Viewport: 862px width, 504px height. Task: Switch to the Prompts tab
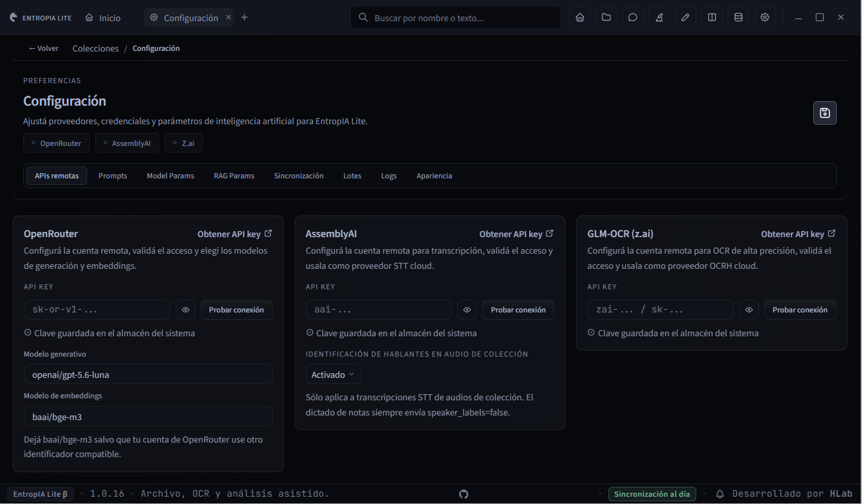(113, 176)
